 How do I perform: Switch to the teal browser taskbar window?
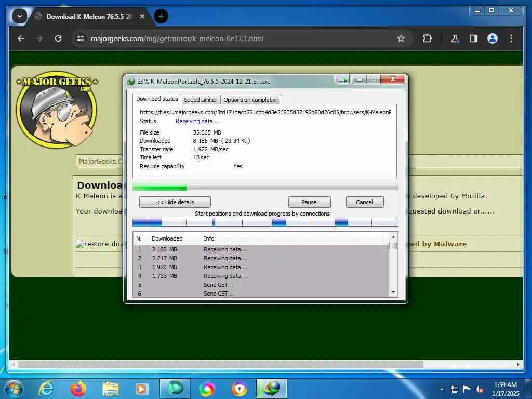tap(175, 389)
